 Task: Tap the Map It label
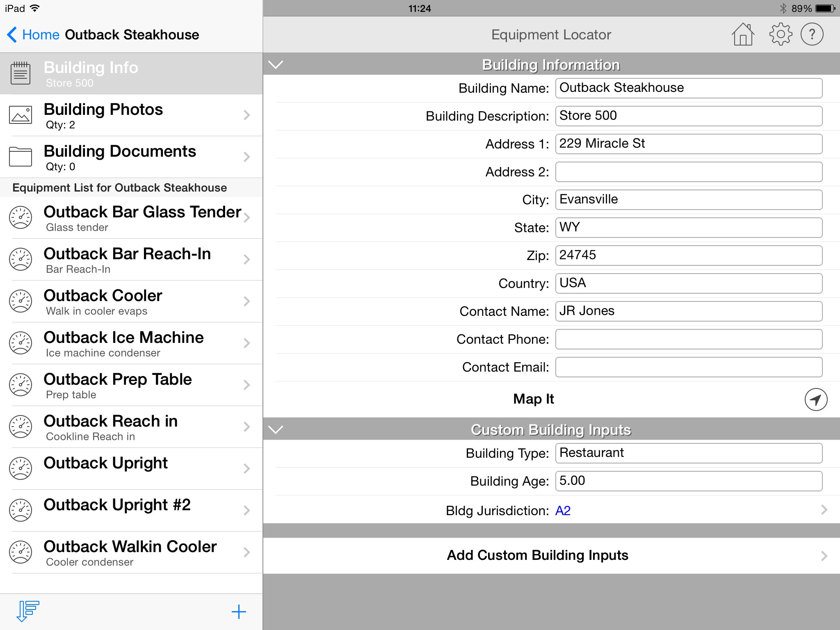pyautogui.click(x=534, y=399)
